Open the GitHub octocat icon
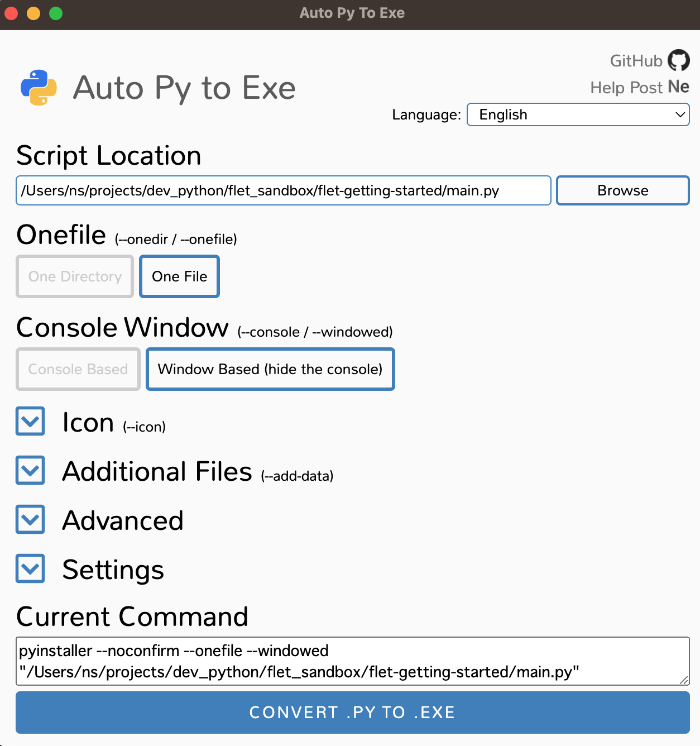 point(679,60)
